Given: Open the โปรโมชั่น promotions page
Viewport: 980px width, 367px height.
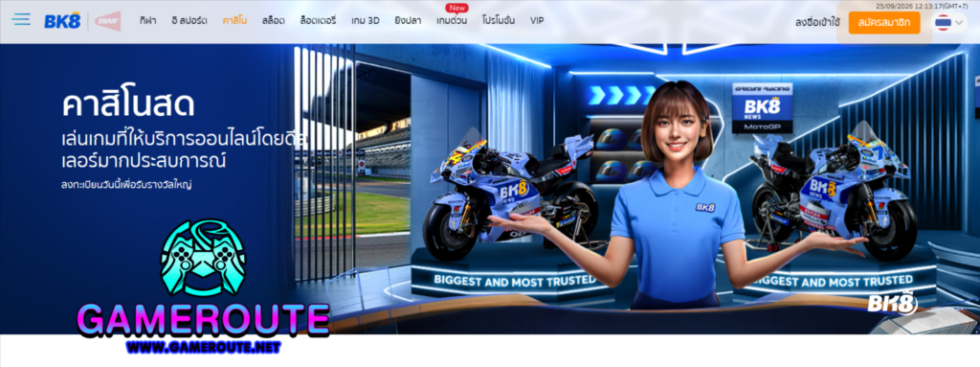Looking at the screenshot, I should [x=499, y=21].
